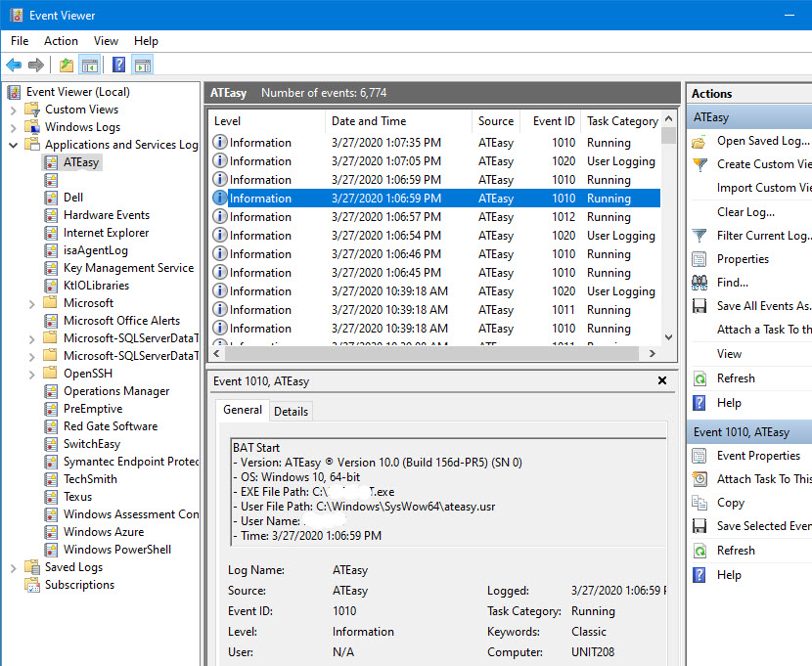Click the Help toolbar icon
The width and height of the screenshot is (812, 666).
[118, 66]
